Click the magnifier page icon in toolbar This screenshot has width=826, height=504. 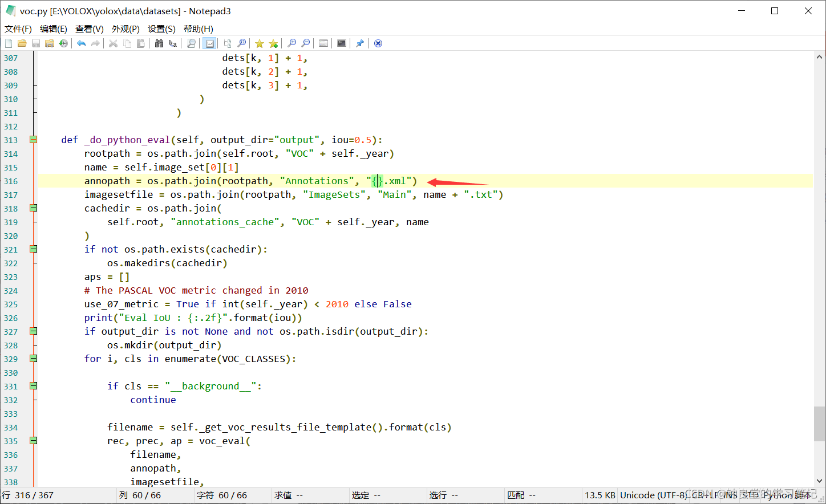tap(191, 43)
